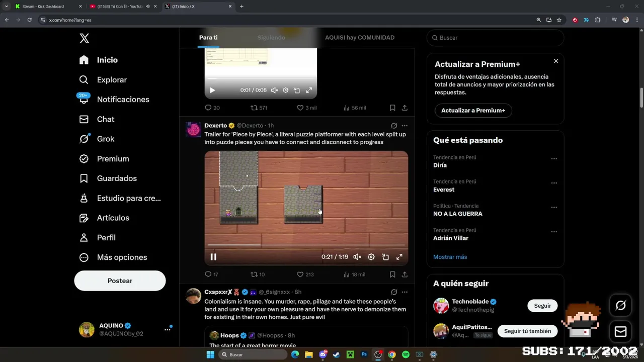644x362 pixels.
Task: Open Guardados bookmarks
Action: click(108, 178)
